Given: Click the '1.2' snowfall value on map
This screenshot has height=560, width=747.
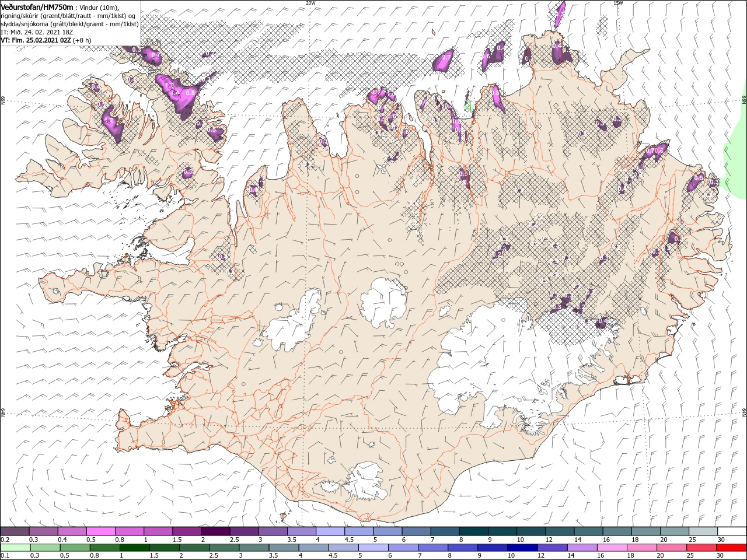Looking at the screenshot, I should (x=170, y=85).
